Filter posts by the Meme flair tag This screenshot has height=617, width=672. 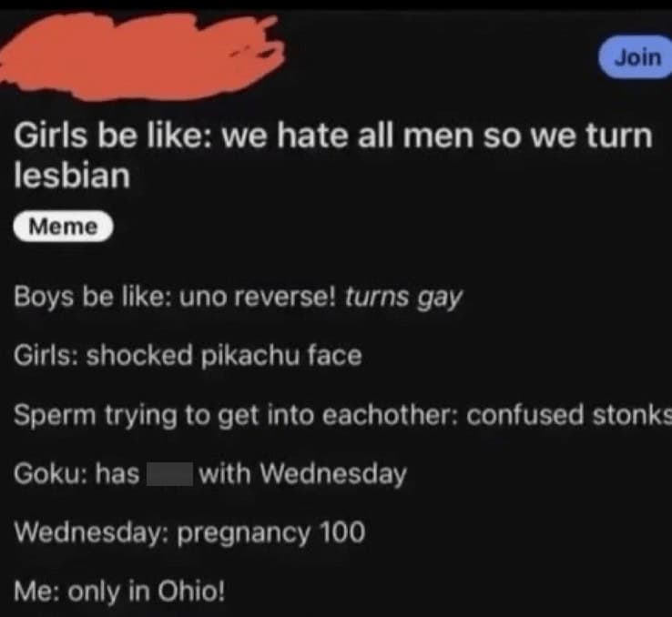(x=64, y=226)
